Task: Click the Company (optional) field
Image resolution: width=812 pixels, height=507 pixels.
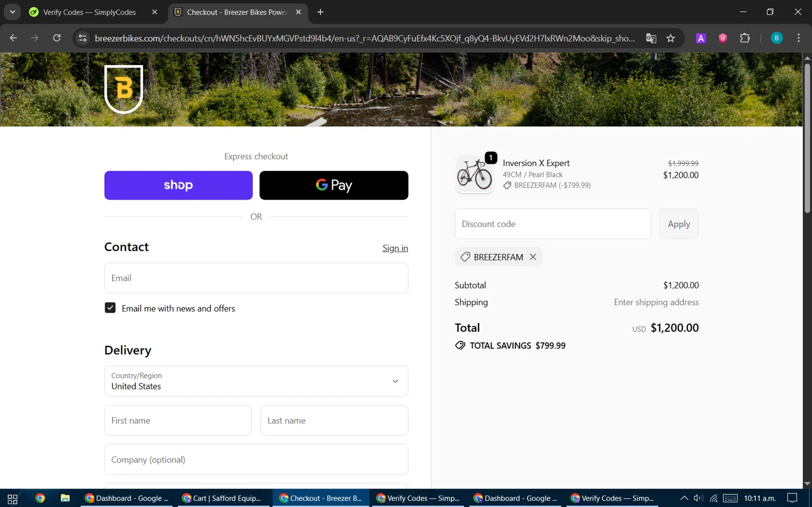Action: [256, 459]
